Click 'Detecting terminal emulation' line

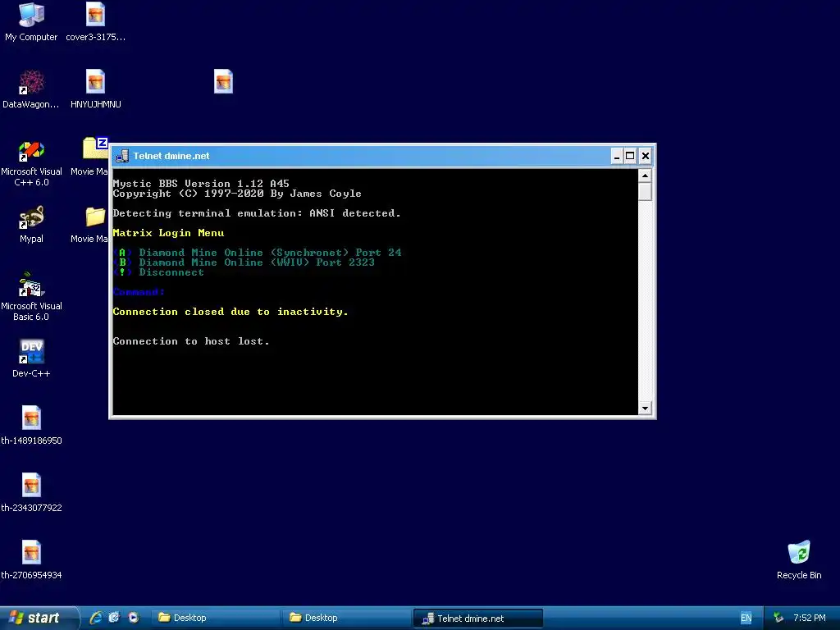(257, 213)
